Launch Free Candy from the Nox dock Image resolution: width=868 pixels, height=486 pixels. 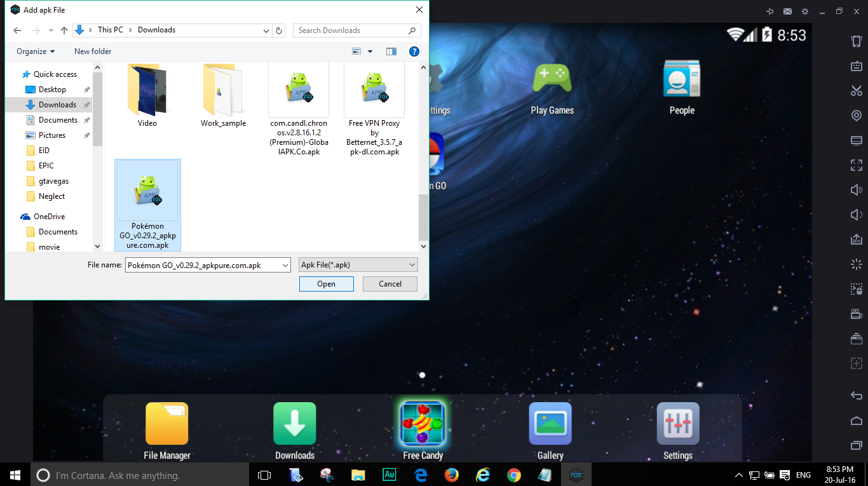(x=423, y=431)
